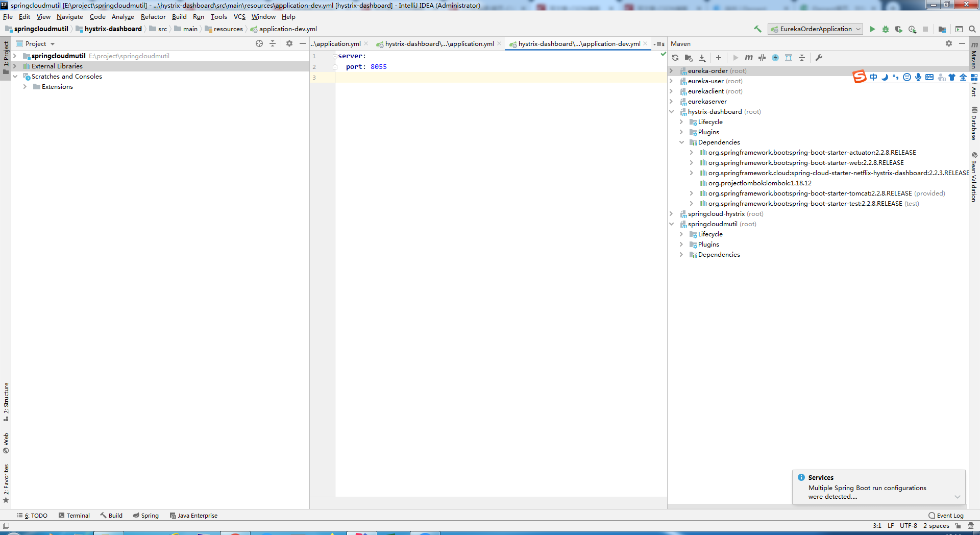Viewport: 980px width, 535px height.
Task: Show hidden editor tabs list
Action: 659,44
